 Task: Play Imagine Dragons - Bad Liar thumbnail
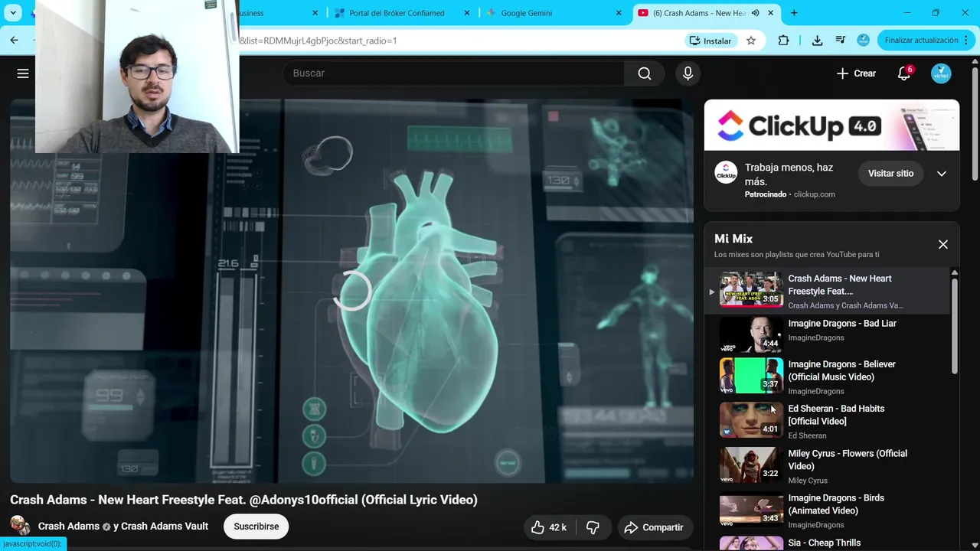751,334
